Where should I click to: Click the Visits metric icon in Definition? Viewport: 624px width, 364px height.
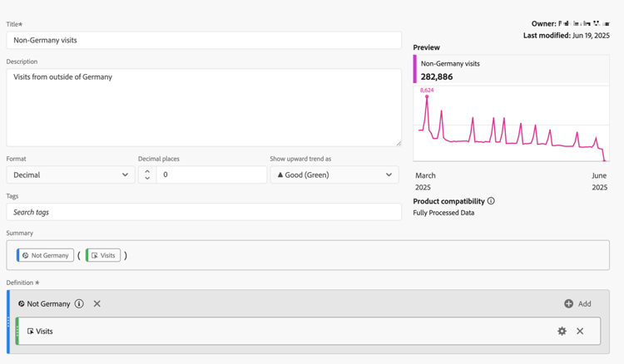[x=31, y=332]
